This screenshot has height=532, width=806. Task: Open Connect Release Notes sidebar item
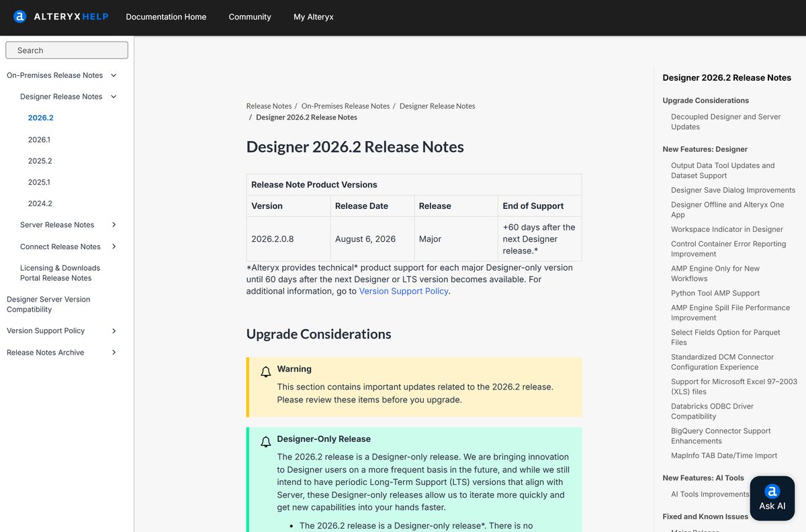tap(60, 247)
